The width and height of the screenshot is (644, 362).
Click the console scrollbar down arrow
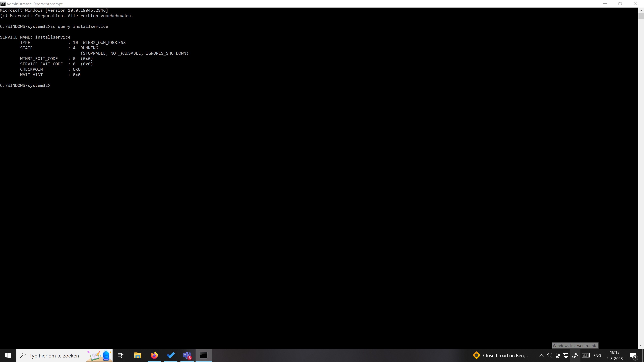(x=641, y=346)
